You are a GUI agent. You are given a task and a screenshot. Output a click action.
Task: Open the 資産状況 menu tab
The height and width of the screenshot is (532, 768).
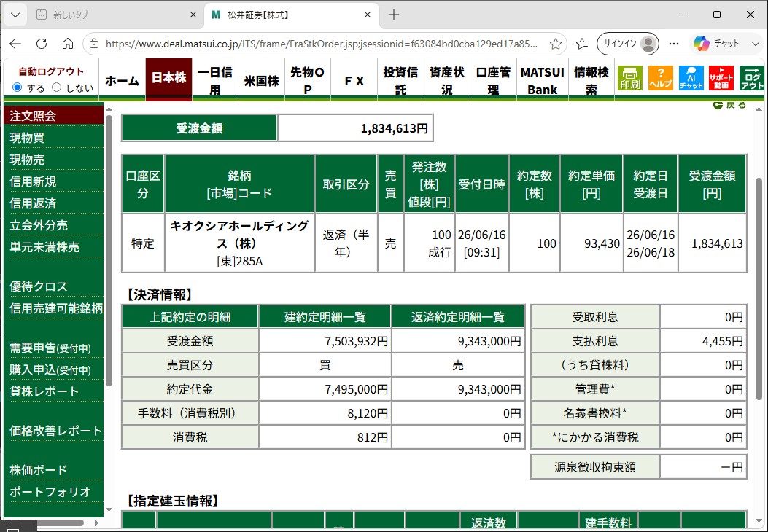(x=447, y=80)
